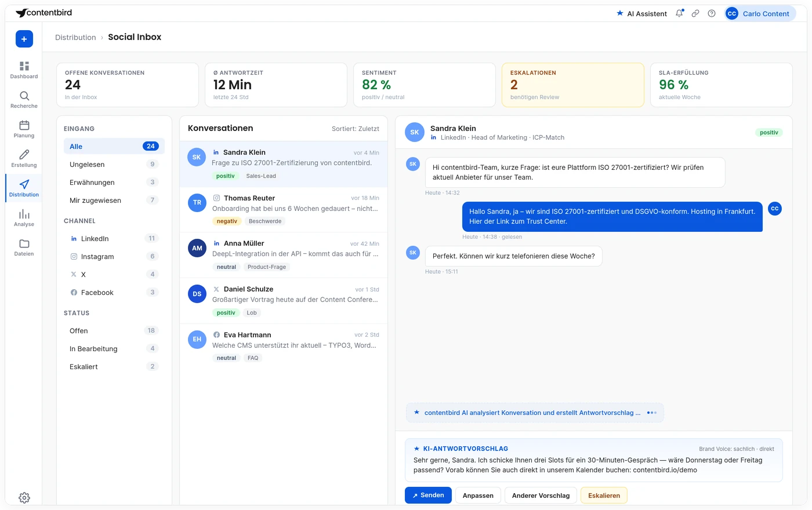Filter by status Eskaliert
Screen dimensions: 812x510
(114, 366)
